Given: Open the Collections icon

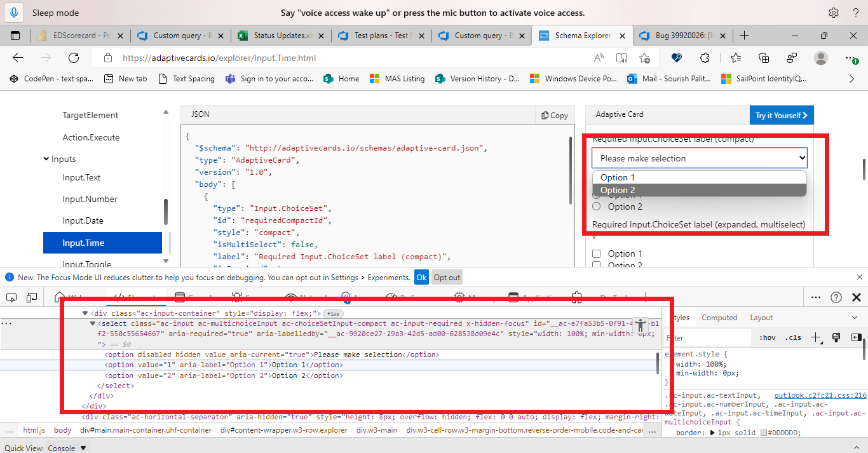Looking at the screenshot, I should coord(764,58).
